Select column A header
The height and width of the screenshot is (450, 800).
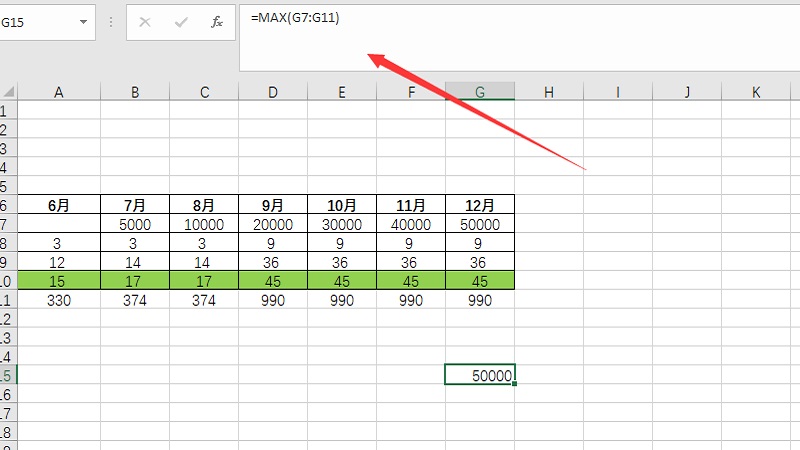pos(59,92)
